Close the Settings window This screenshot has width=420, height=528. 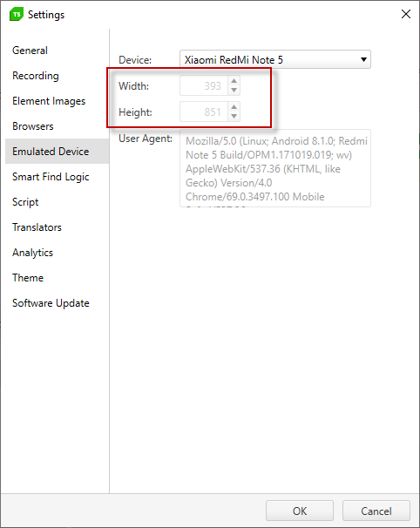coord(406,14)
